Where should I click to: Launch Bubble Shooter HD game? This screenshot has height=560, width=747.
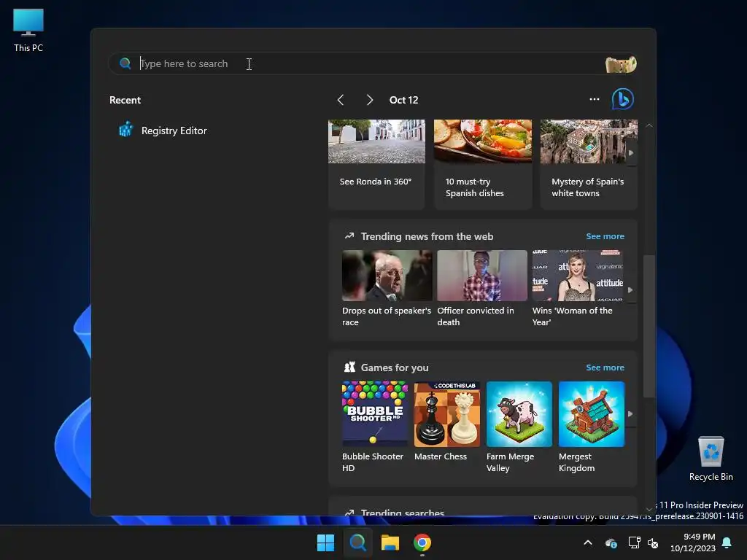click(374, 427)
